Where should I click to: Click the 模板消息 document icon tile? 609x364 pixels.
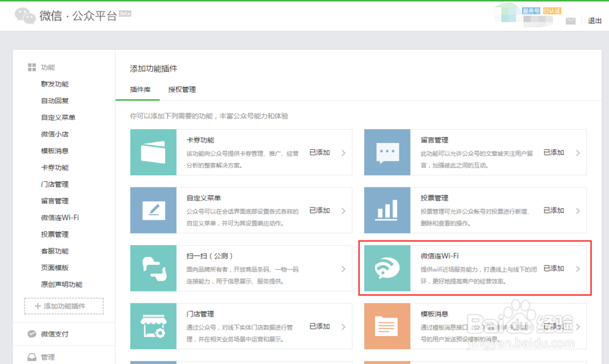[387, 326]
